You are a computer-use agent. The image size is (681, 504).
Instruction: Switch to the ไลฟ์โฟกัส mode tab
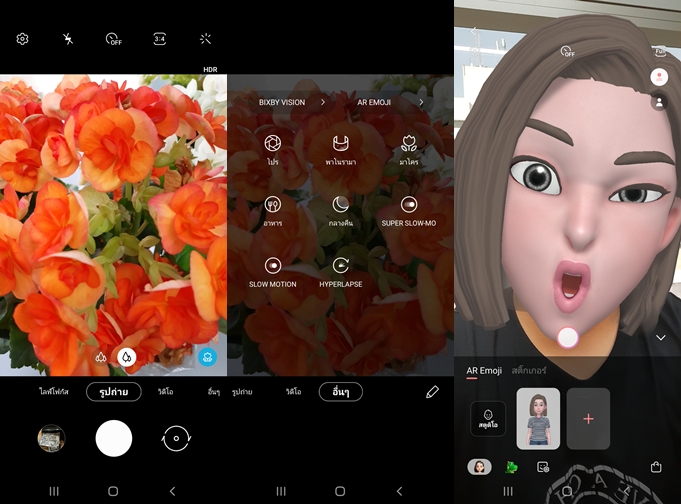pos(58,392)
